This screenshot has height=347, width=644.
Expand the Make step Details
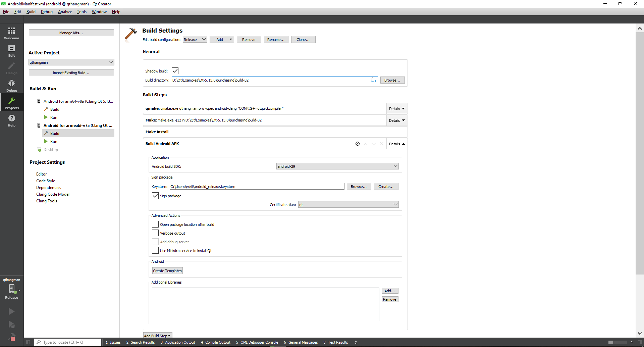pyautogui.click(x=397, y=120)
